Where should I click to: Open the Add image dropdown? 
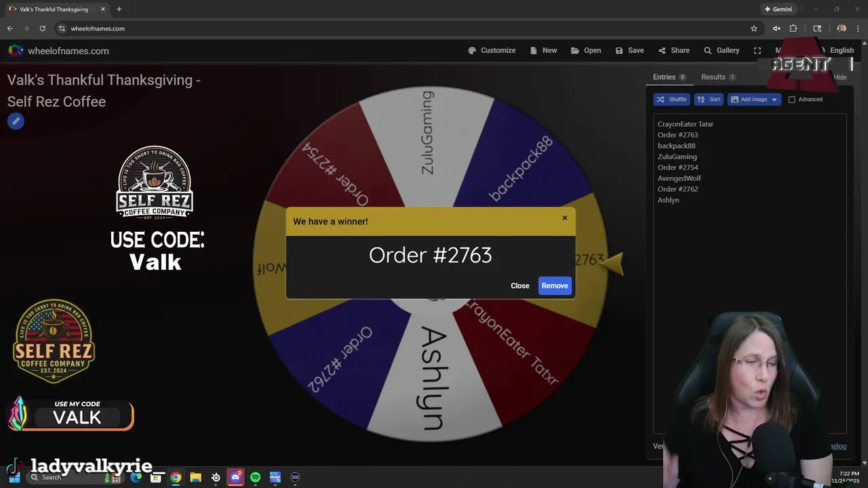pos(754,99)
